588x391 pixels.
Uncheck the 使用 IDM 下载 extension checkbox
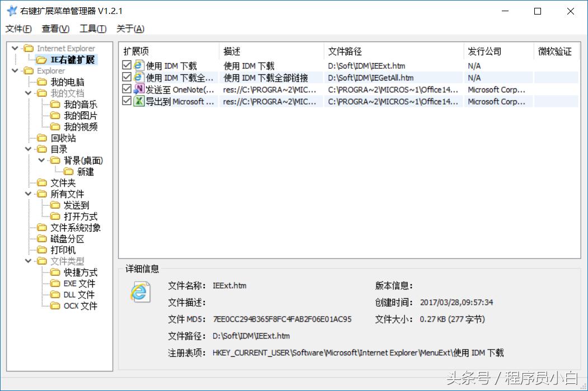pyautogui.click(x=127, y=65)
